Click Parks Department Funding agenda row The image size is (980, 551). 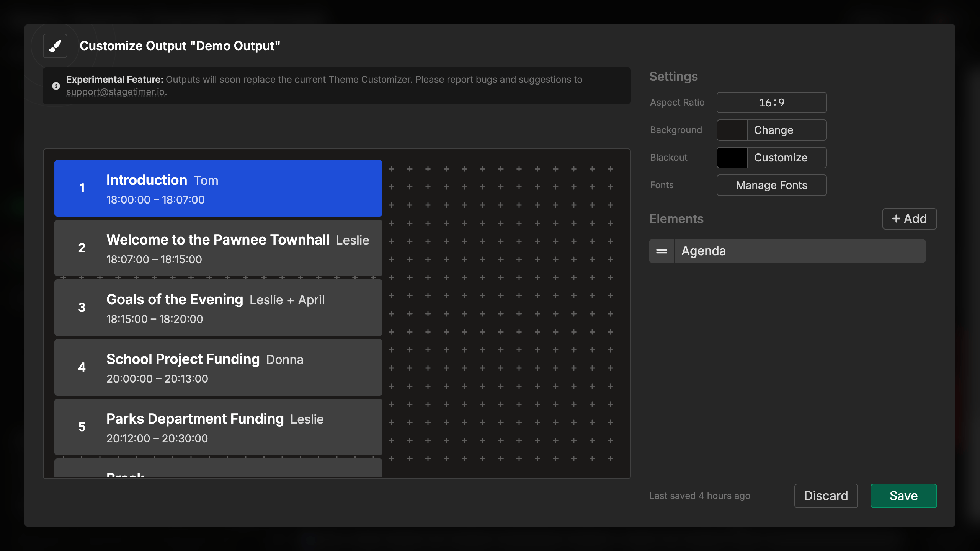pyautogui.click(x=218, y=427)
